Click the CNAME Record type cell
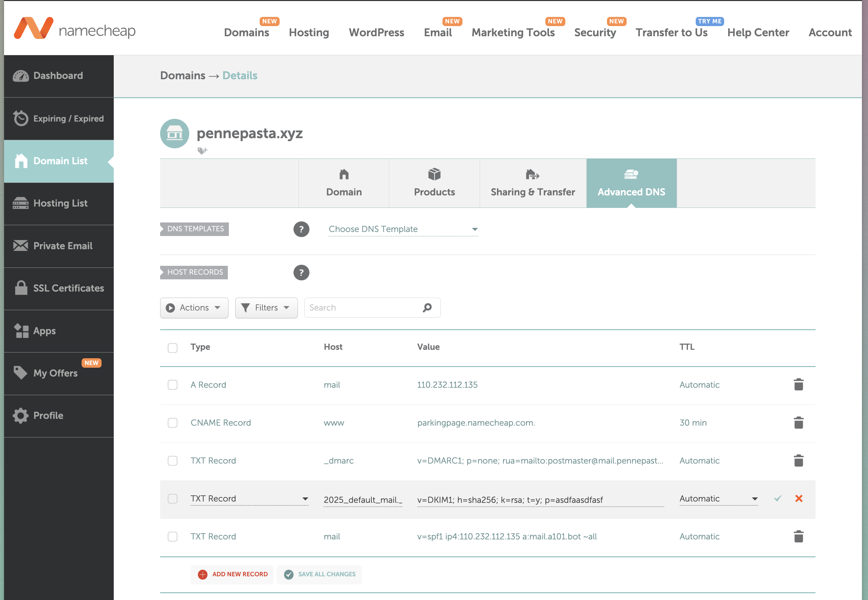 (x=221, y=423)
